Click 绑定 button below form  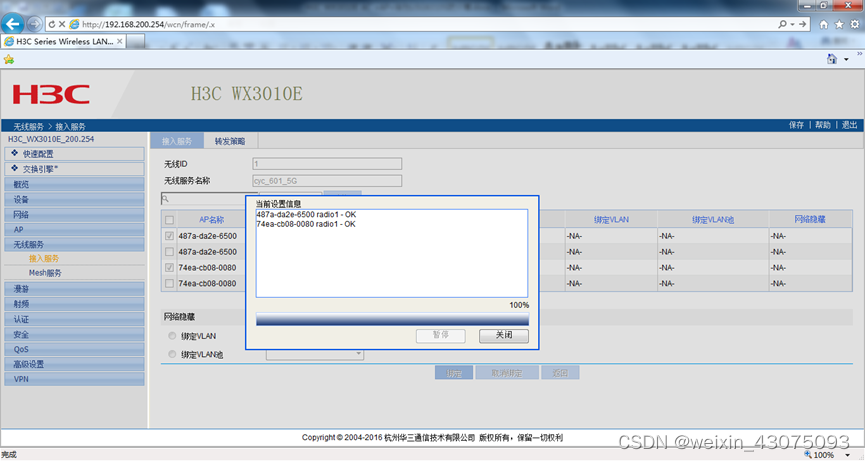tap(454, 373)
